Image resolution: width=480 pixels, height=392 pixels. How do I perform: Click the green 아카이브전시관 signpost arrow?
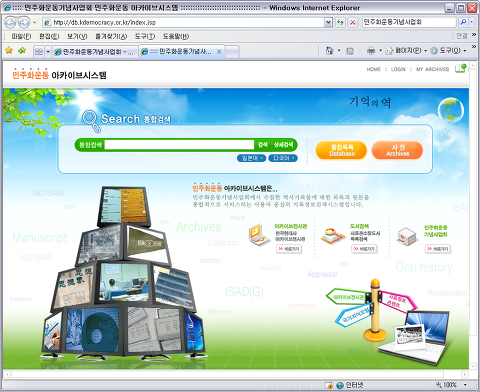pyautogui.click(x=348, y=297)
